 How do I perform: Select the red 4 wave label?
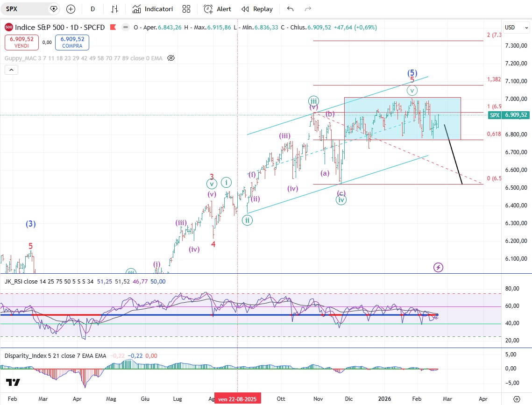[x=213, y=244]
